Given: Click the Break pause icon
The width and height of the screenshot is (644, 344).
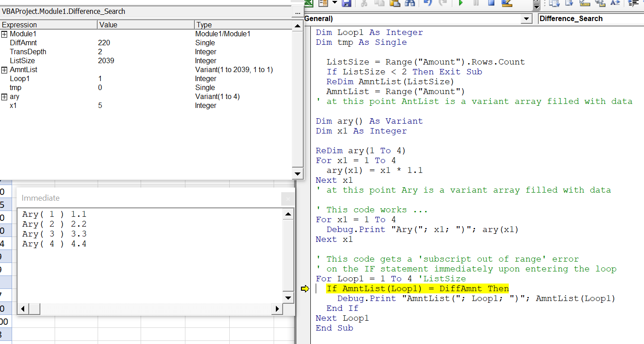Looking at the screenshot, I should click(476, 3).
